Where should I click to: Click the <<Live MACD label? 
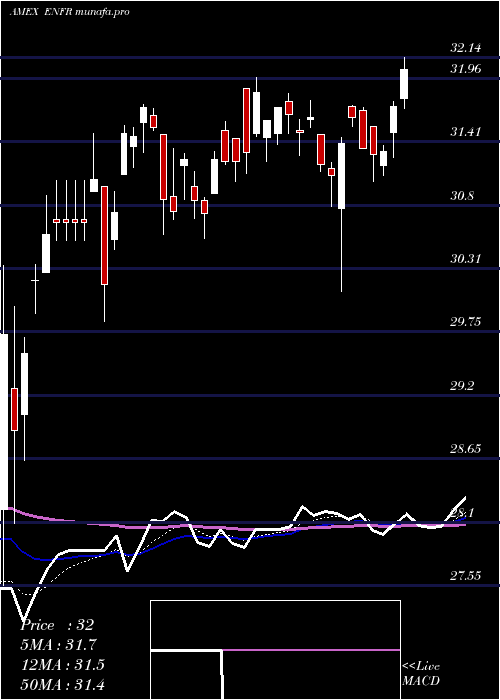pyautogui.click(x=421, y=673)
